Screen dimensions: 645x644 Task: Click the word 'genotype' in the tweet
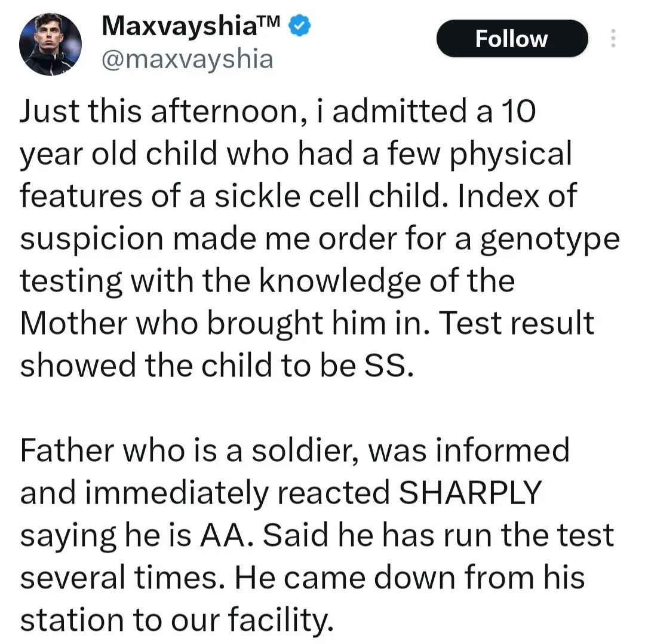coord(550,241)
